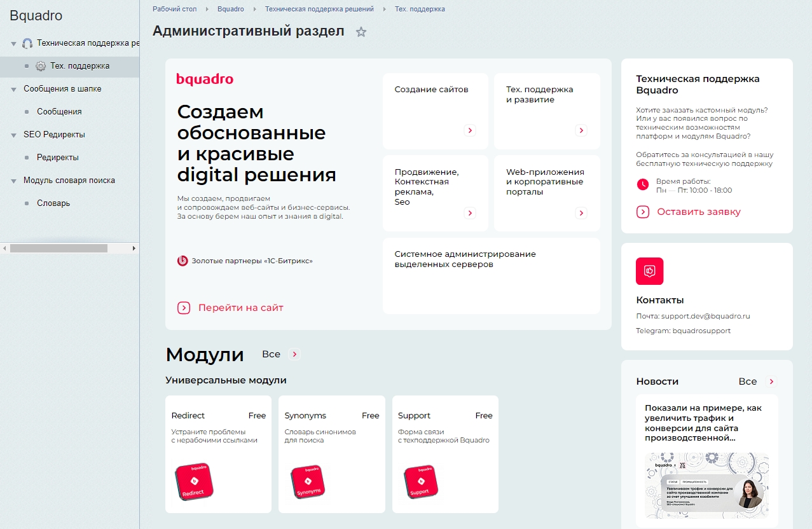Collapse Сообщения в шапке tree node
This screenshot has height=529, width=812.
pyautogui.click(x=14, y=90)
